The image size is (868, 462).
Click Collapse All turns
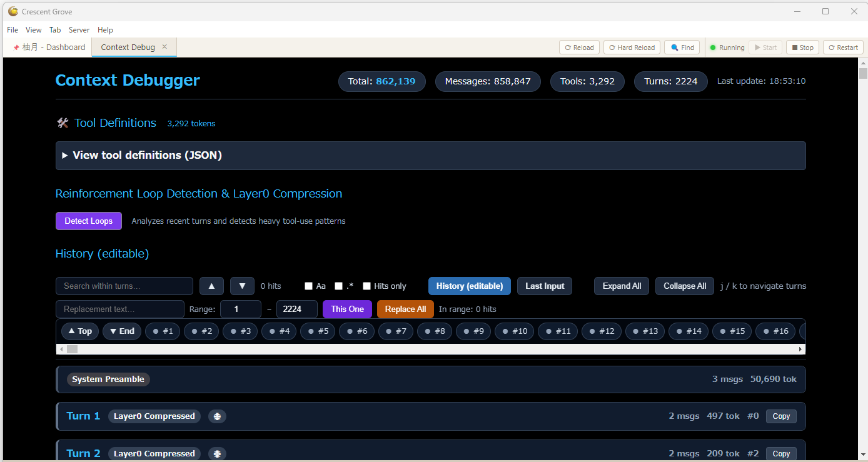click(685, 286)
